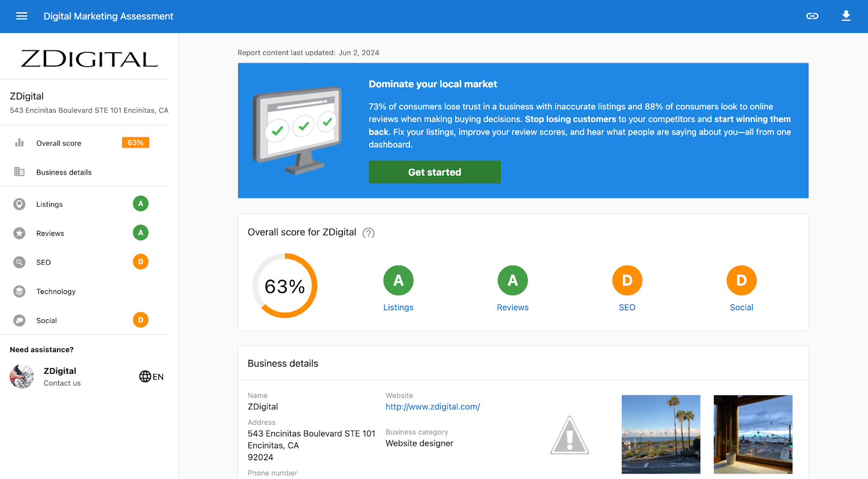Open the zdigital.com website link
Image resolution: width=868 pixels, height=479 pixels.
432,407
